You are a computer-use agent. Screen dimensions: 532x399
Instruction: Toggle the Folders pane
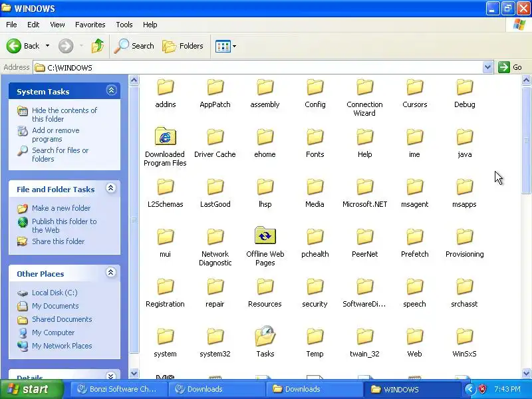coord(183,46)
